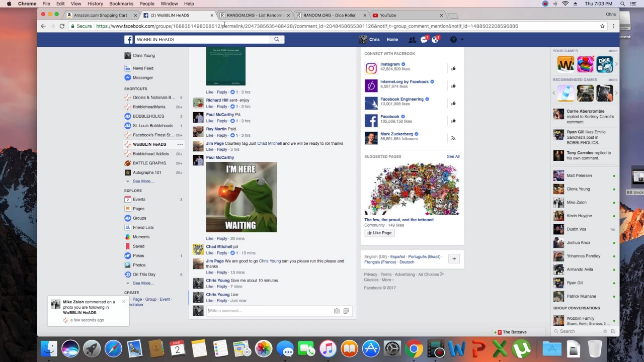Open friend requests icon in header
The width and height of the screenshot is (644, 362).
click(412, 40)
